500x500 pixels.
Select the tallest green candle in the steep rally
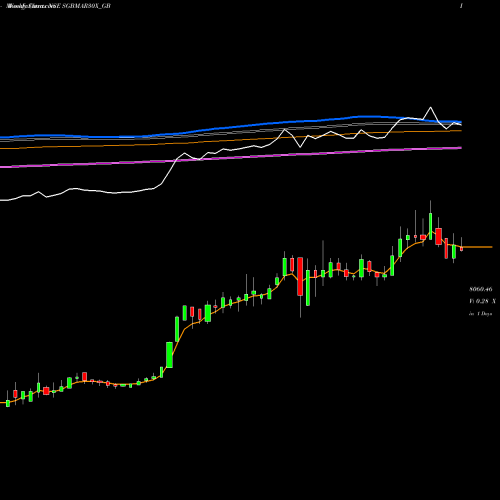click(x=169, y=355)
